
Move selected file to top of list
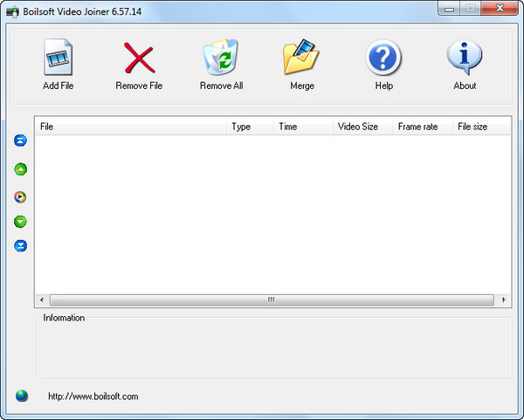(x=21, y=141)
